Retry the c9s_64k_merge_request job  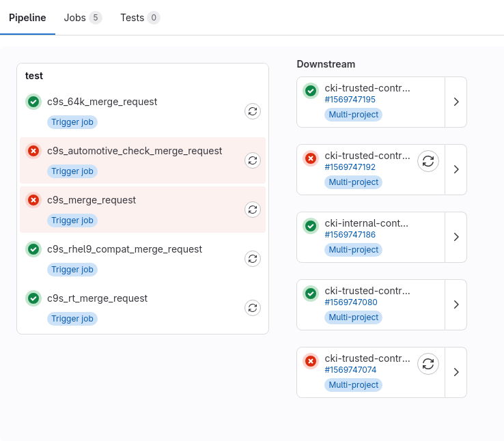coord(253,111)
